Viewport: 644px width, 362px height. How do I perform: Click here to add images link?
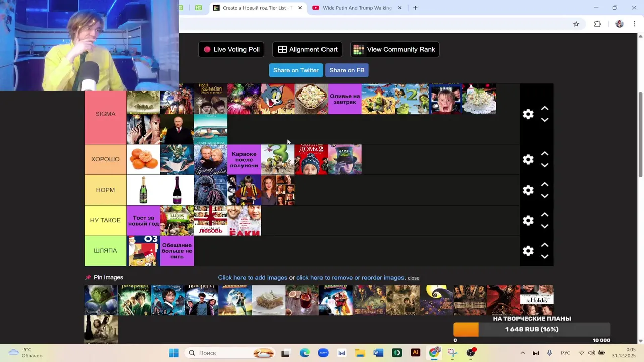253,278
